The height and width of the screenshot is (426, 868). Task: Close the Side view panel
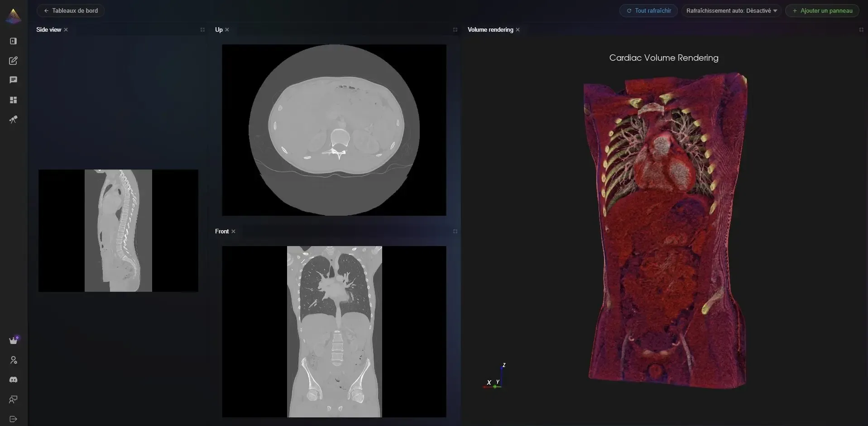(x=66, y=29)
